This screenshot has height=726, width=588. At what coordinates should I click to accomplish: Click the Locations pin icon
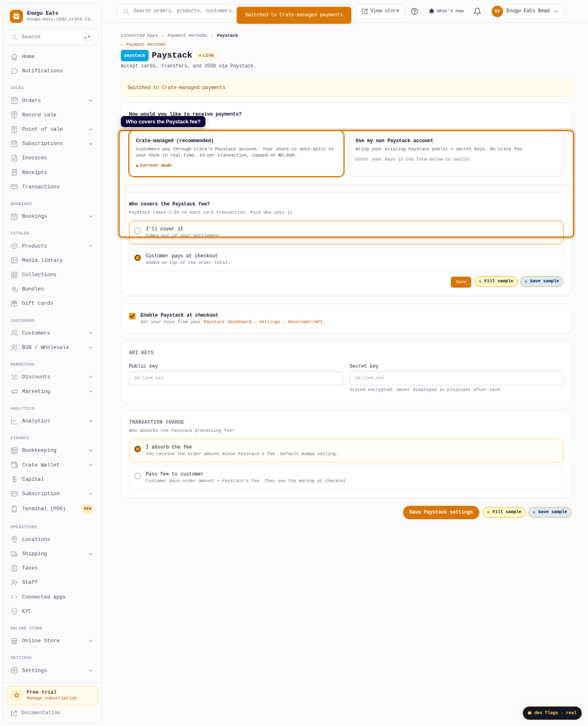tap(14, 539)
